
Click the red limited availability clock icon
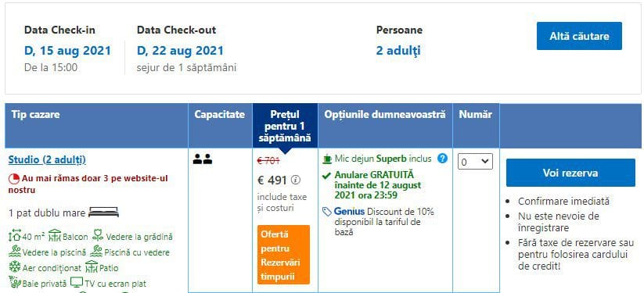(14, 179)
